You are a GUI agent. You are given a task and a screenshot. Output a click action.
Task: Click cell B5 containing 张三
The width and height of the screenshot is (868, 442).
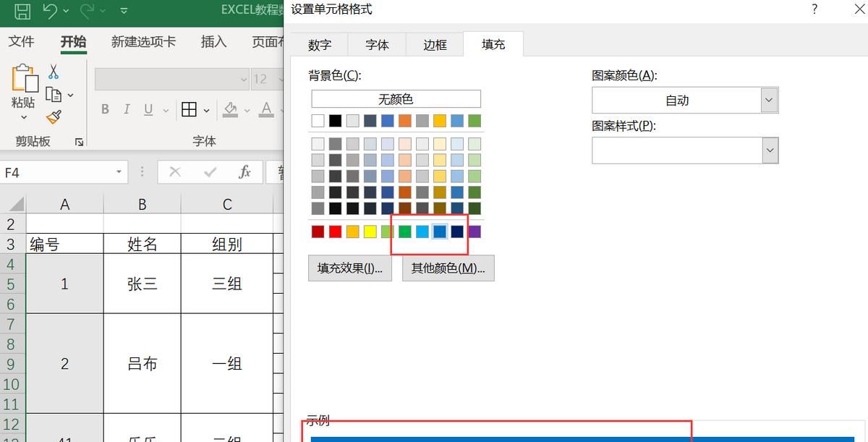(142, 284)
